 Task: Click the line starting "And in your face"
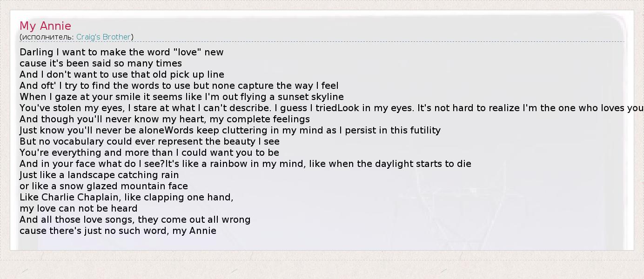click(x=245, y=164)
